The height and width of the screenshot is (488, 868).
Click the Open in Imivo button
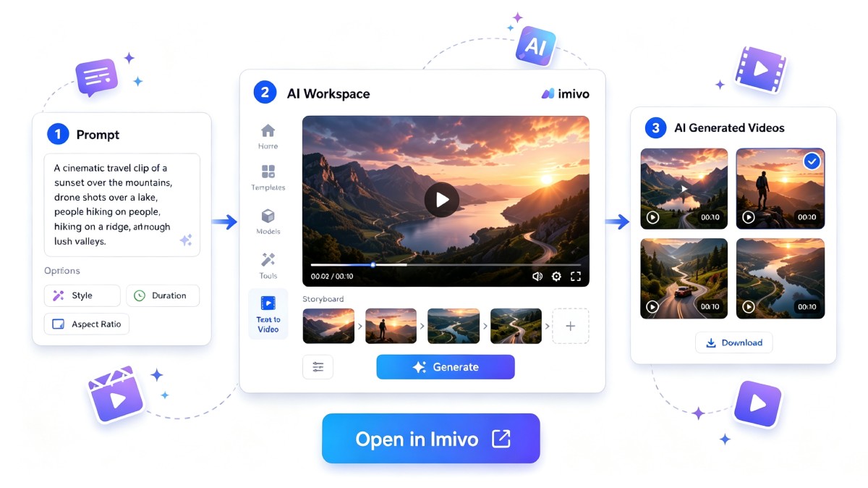pos(431,438)
